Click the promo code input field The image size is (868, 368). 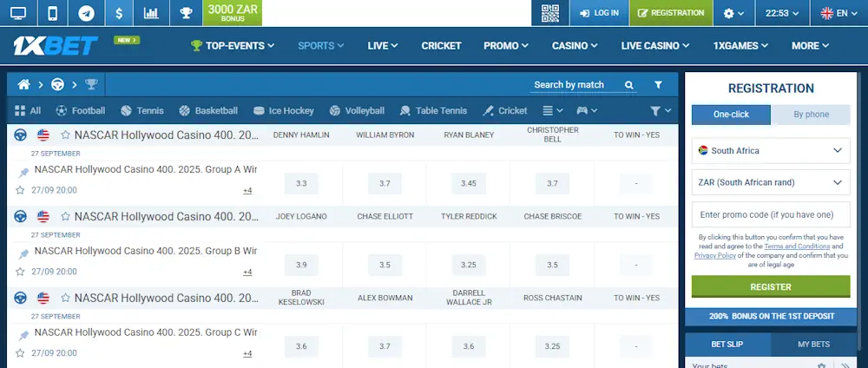point(771,214)
